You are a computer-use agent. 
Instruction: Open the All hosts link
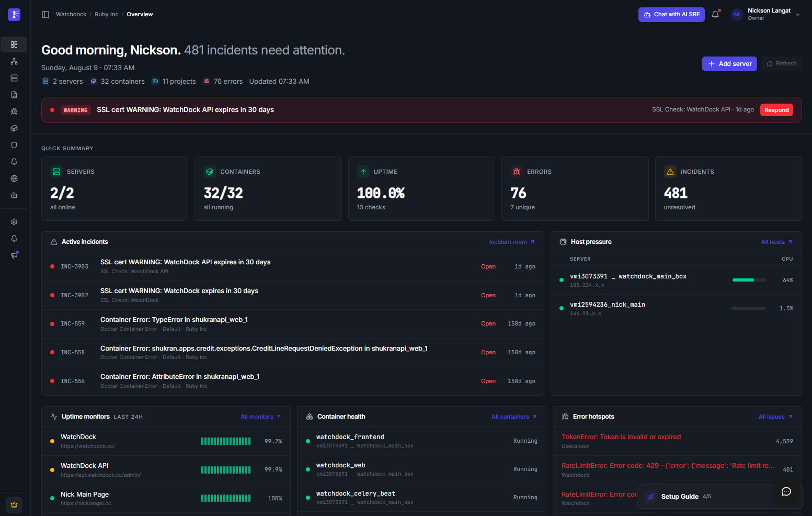point(777,242)
